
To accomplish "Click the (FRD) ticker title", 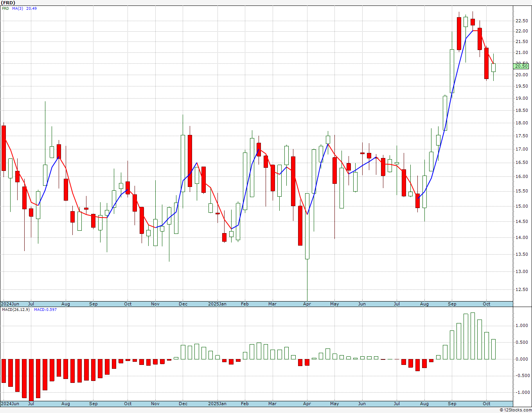I will 8,3.
